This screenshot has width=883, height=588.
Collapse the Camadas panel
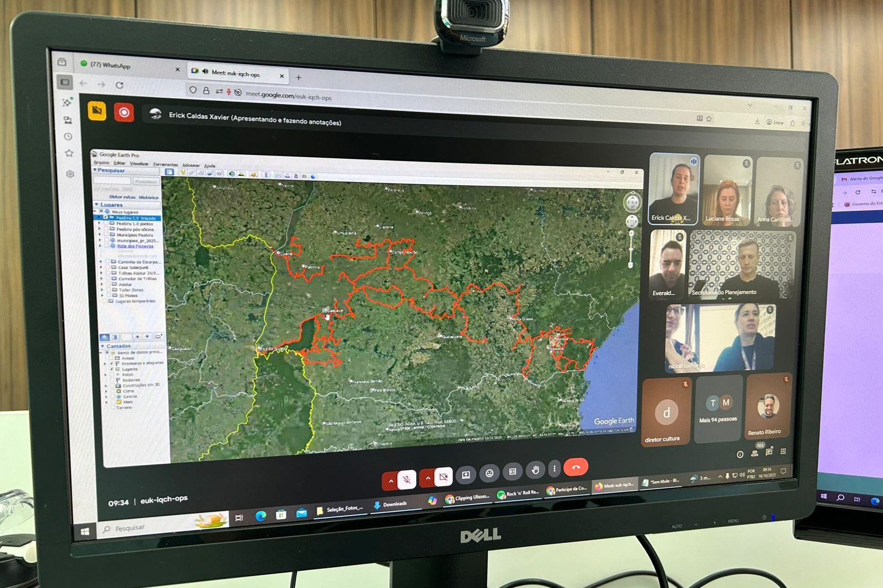coord(103,346)
